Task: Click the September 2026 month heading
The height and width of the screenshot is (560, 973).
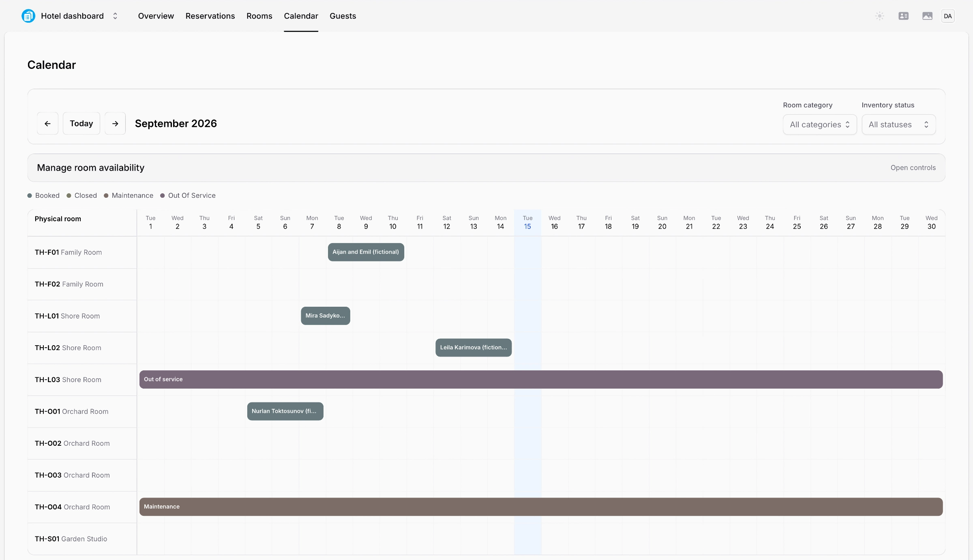Action: (x=176, y=124)
